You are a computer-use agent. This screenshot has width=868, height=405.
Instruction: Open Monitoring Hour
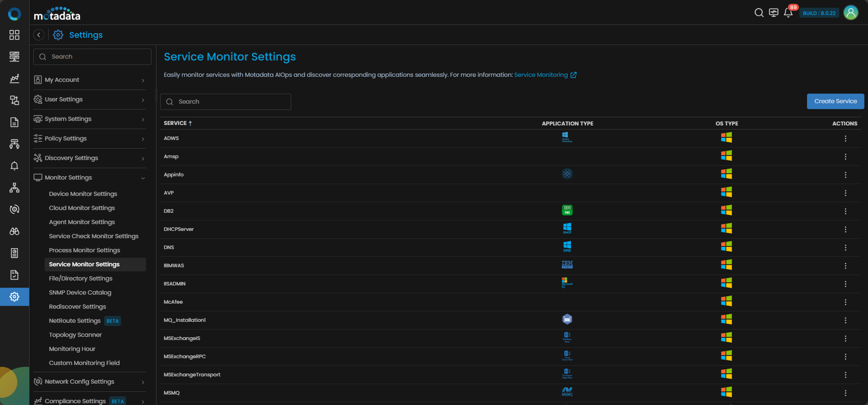pos(72,349)
